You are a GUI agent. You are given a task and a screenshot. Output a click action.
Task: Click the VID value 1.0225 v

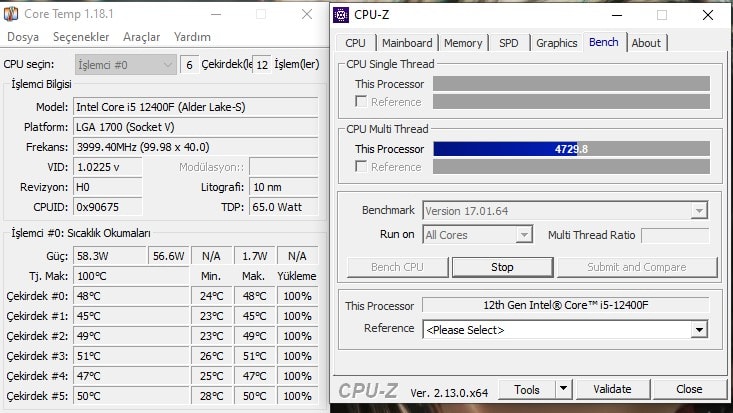(108, 167)
